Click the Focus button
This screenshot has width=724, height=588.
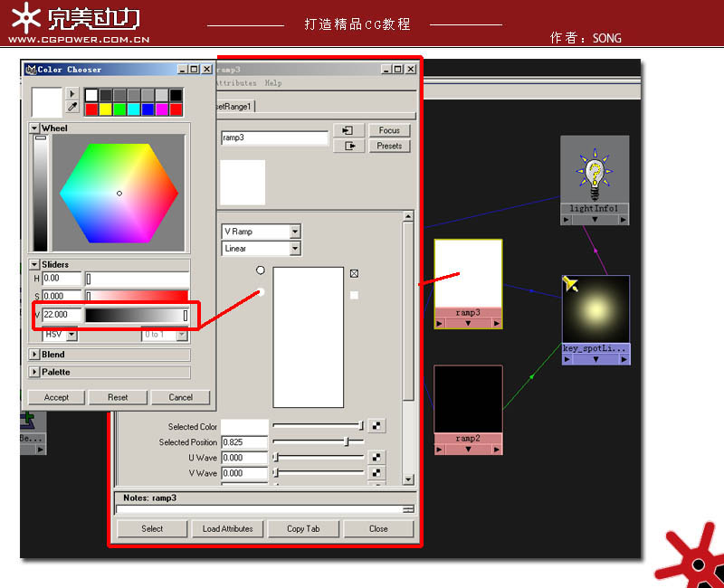[x=389, y=130]
